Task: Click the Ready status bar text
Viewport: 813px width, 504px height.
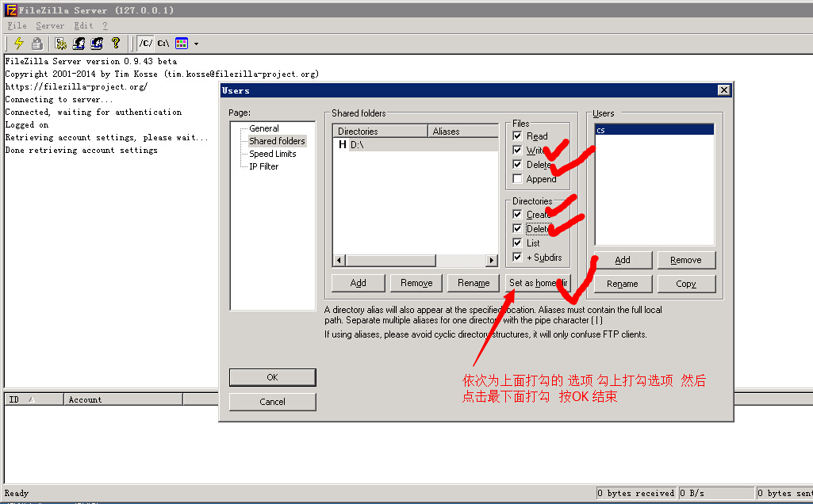Action: (17, 493)
